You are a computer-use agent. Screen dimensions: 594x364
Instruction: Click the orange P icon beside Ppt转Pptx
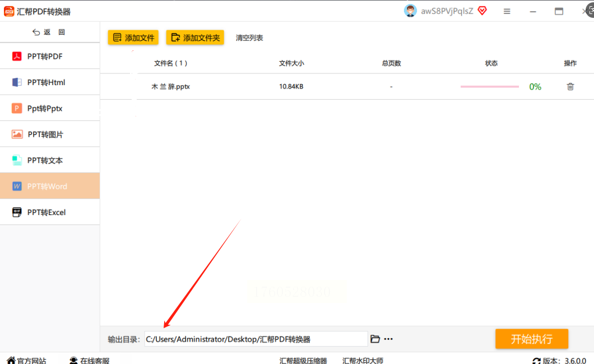[17, 108]
